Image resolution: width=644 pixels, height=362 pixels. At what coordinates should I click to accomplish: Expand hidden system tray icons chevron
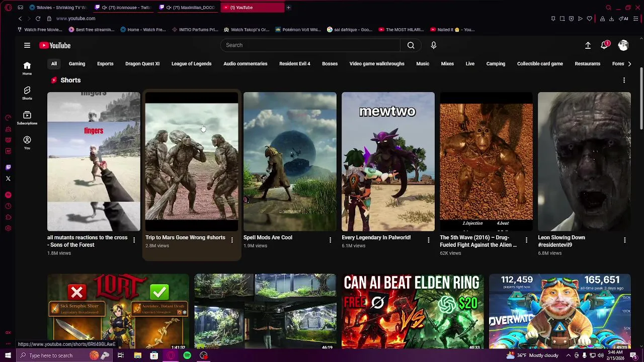point(569,355)
